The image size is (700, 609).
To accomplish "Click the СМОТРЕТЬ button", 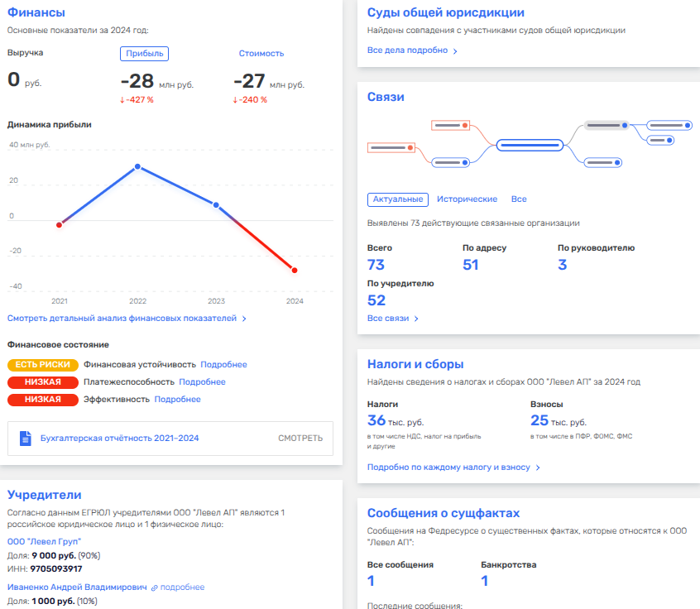I will coord(300,439).
